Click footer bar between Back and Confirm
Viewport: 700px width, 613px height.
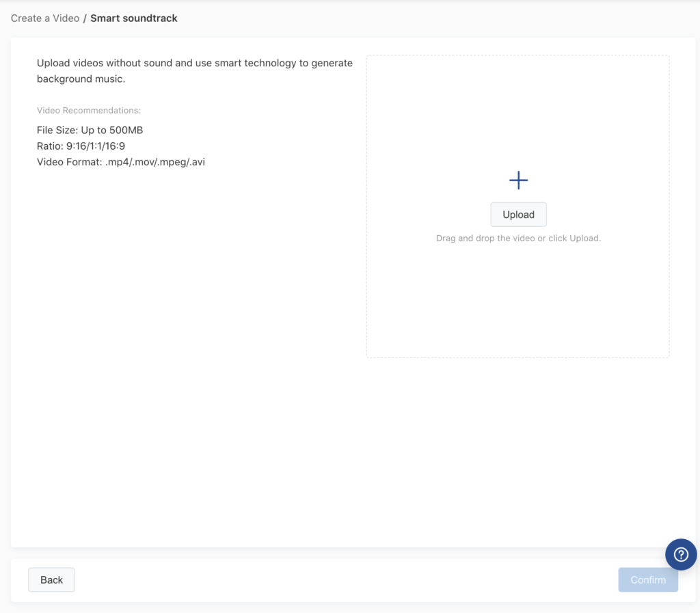pyautogui.click(x=342, y=580)
